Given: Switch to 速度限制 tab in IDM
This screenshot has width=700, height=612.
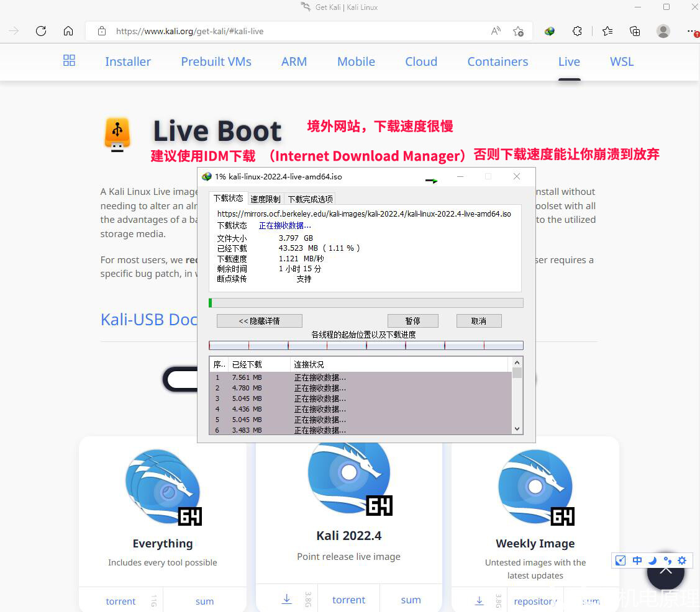Looking at the screenshot, I should coord(265,199).
